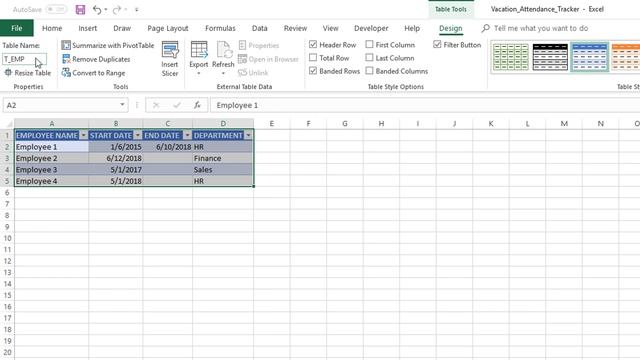640x360 pixels.
Task: Open the Data ribbon tab
Action: [260, 28]
